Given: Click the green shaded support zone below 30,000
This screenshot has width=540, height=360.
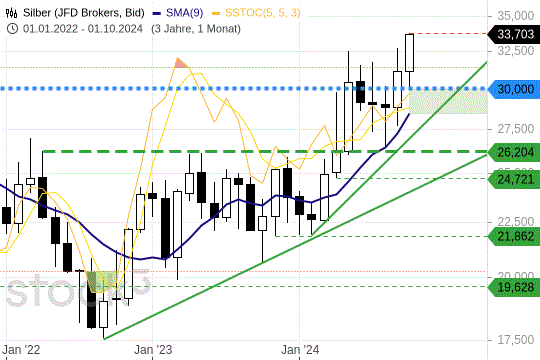Looking at the screenshot, I should pyautogui.click(x=448, y=101).
